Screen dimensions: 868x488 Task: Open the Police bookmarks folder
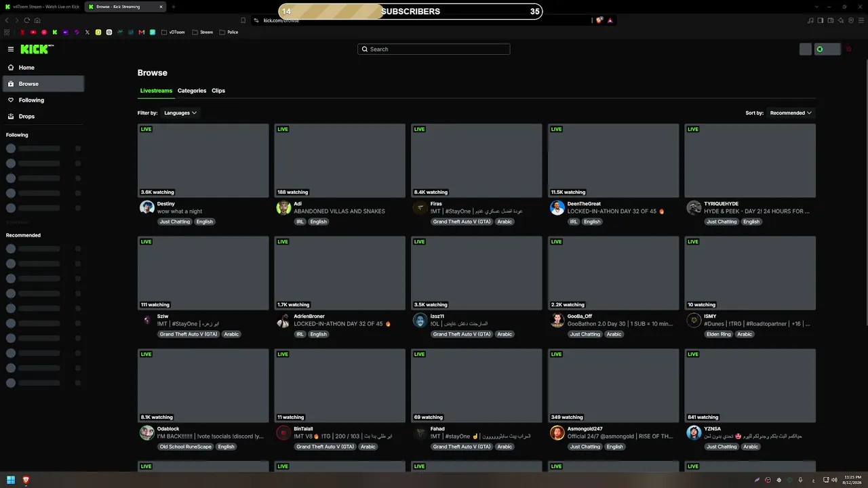(229, 32)
